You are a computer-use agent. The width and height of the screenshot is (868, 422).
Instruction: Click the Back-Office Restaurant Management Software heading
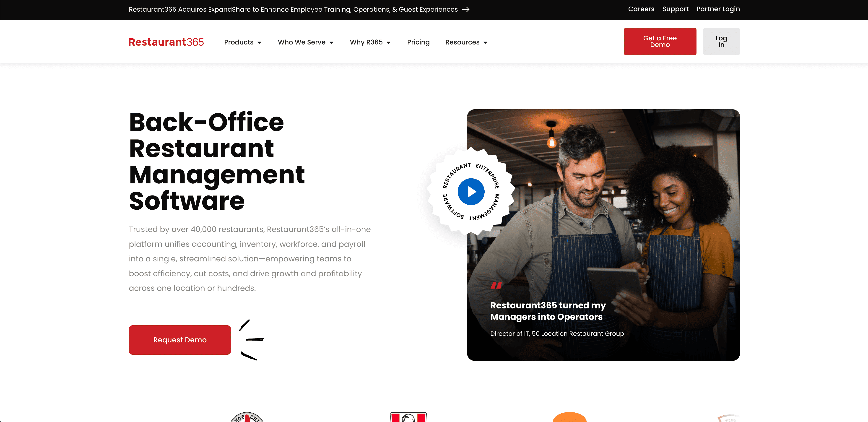[x=217, y=161]
